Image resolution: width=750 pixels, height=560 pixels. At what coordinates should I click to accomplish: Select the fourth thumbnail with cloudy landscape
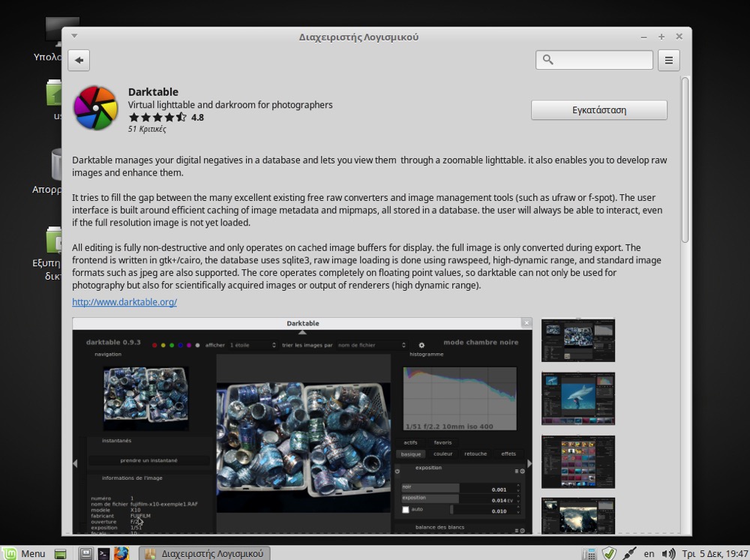(x=577, y=516)
